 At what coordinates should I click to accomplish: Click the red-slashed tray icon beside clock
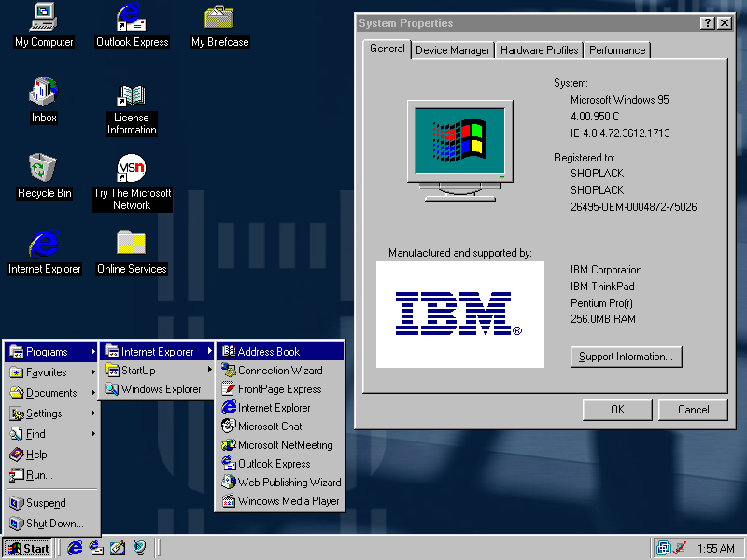coord(680,548)
